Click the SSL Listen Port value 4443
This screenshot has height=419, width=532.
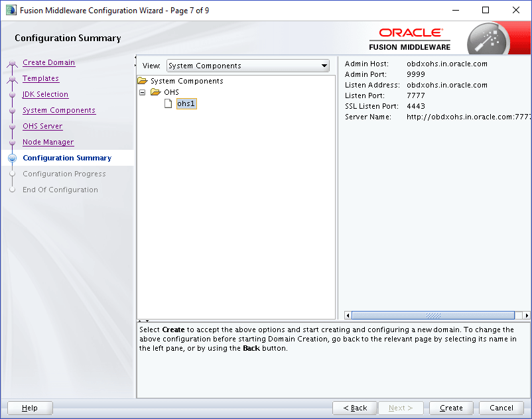[416, 106]
